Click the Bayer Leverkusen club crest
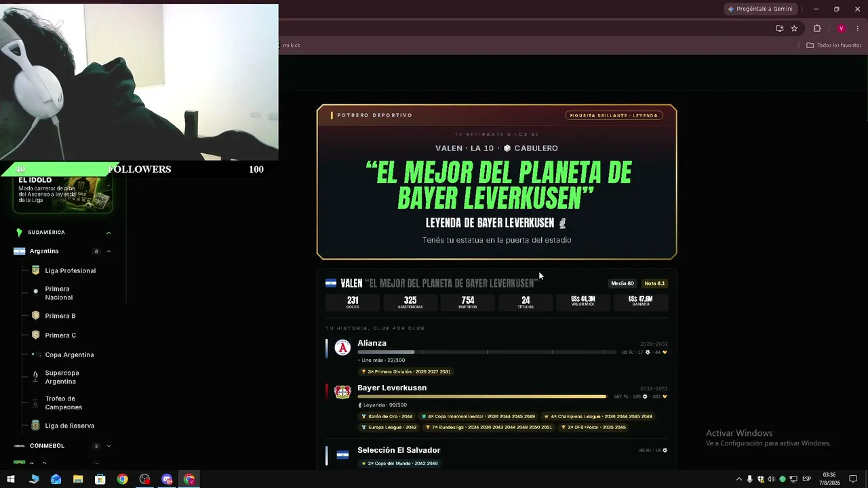 (x=342, y=392)
